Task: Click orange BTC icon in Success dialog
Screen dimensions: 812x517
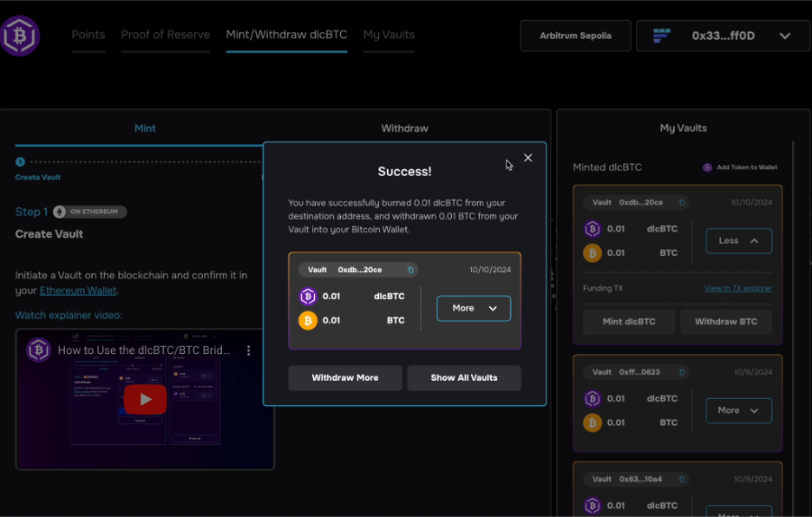Action: [308, 321]
